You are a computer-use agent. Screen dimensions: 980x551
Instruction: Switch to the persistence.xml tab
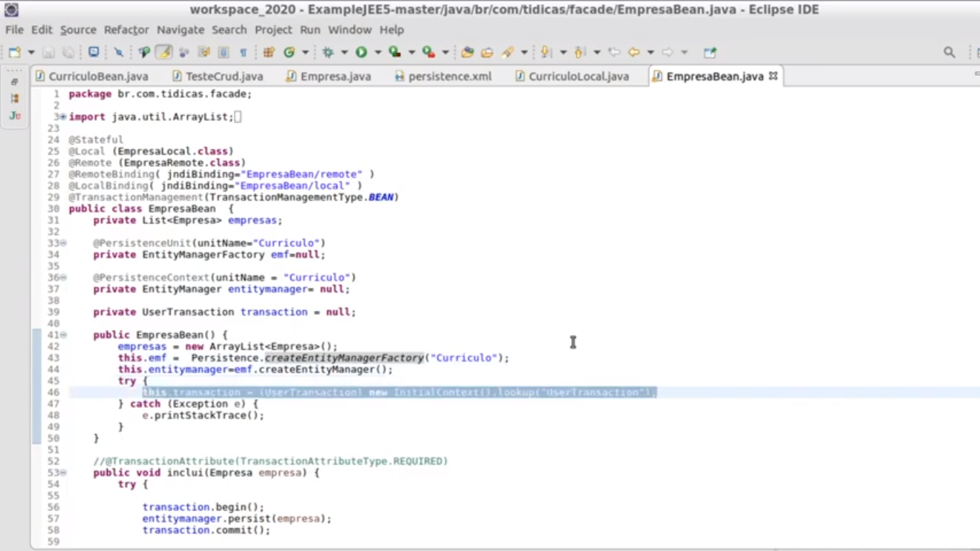pyautogui.click(x=443, y=76)
